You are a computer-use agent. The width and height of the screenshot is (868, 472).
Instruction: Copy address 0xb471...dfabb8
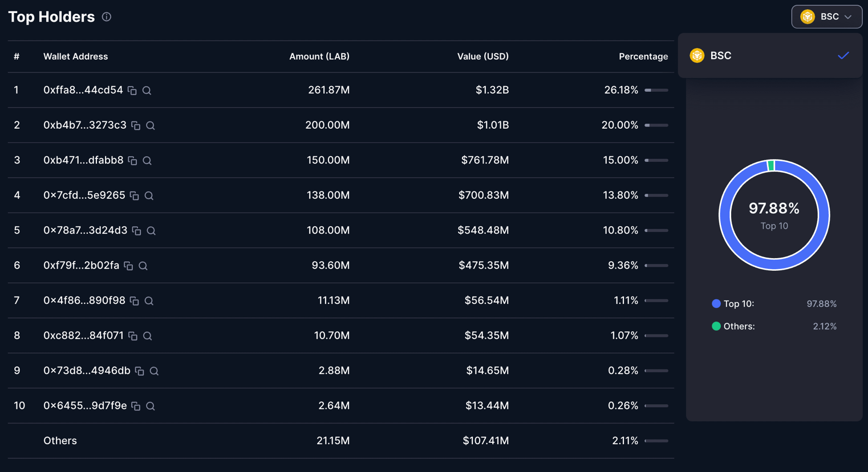click(x=133, y=161)
